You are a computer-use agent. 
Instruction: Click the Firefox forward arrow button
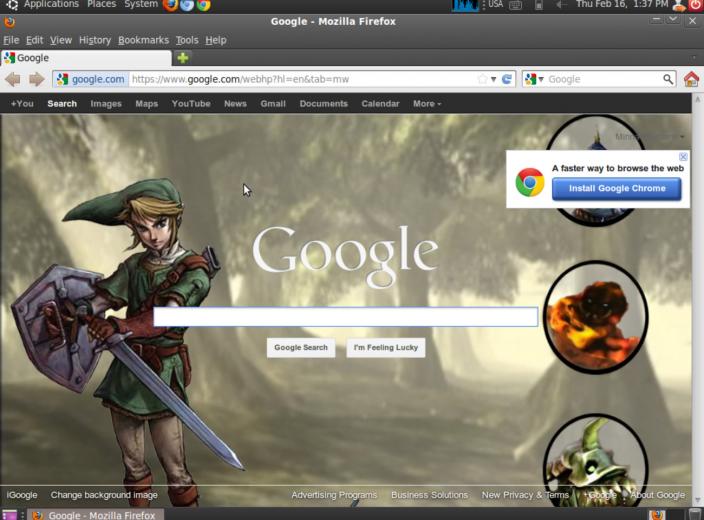[x=36, y=79]
